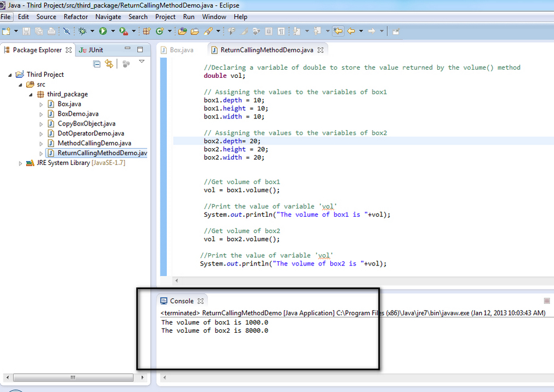Select DotOperatorDemo.java in Package Explorer
This screenshot has width=554, height=392.
pyautogui.click(x=91, y=134)
